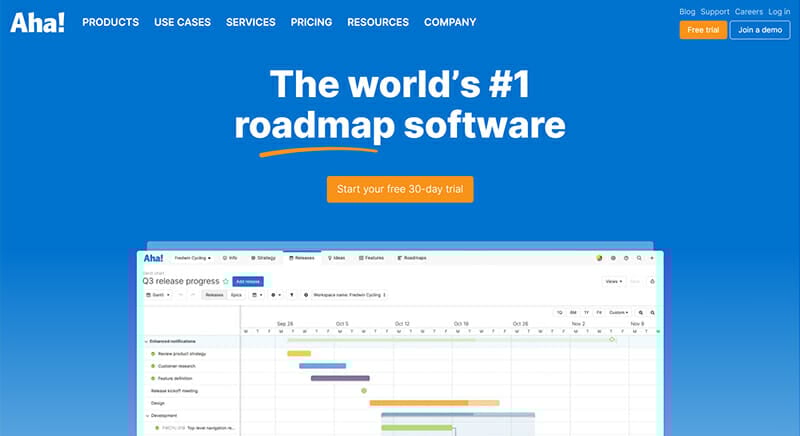Toggle the favorite star next to Q3 release progress
This screenshot has height=436, width=800.
[x=226, y=281]
